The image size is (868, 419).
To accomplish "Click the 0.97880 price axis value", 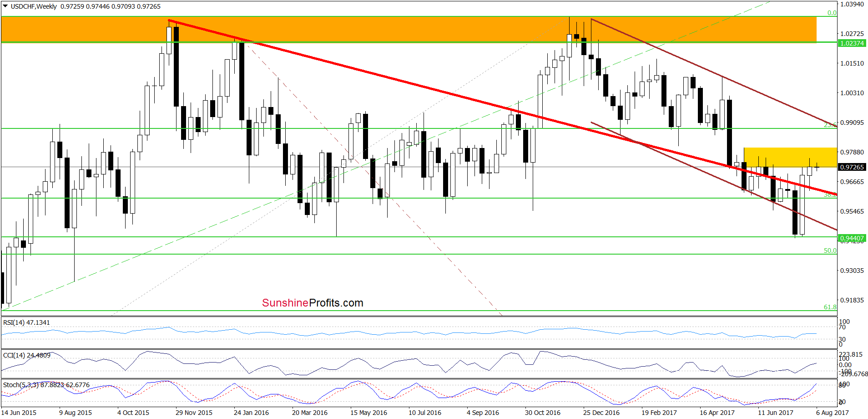I will (x=852, y=152).
